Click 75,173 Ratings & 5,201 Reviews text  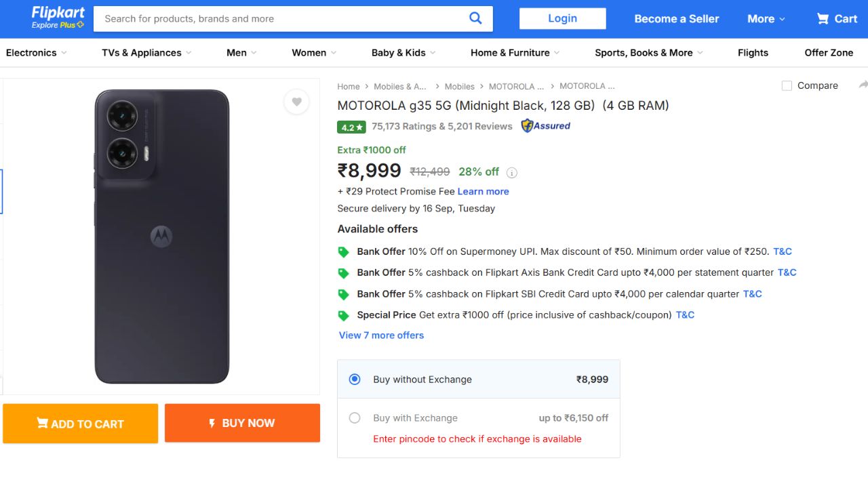(x=442, y=126)
